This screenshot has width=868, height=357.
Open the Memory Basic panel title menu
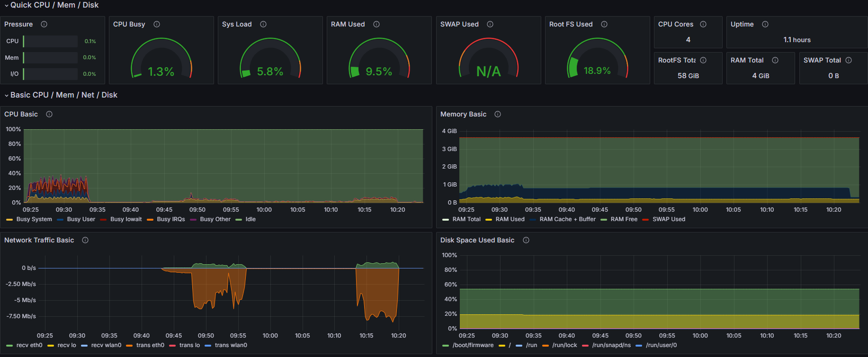click(463, 114)
